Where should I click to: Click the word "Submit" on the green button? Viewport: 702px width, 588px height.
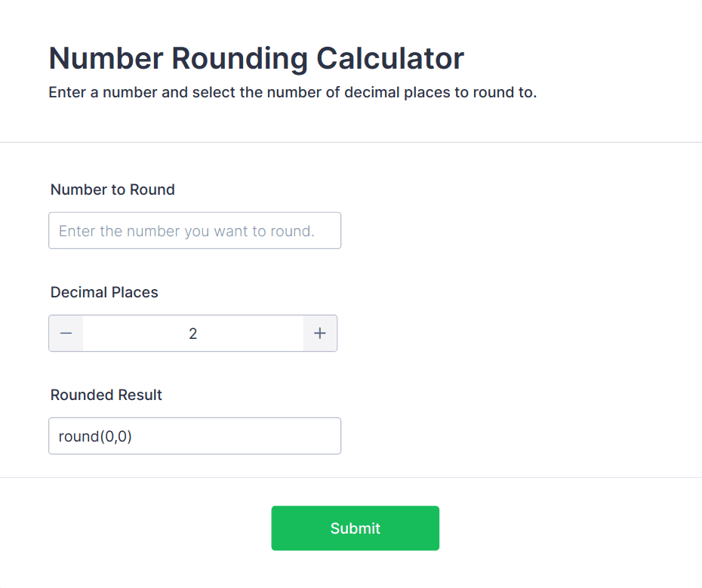tap(355, 528)
